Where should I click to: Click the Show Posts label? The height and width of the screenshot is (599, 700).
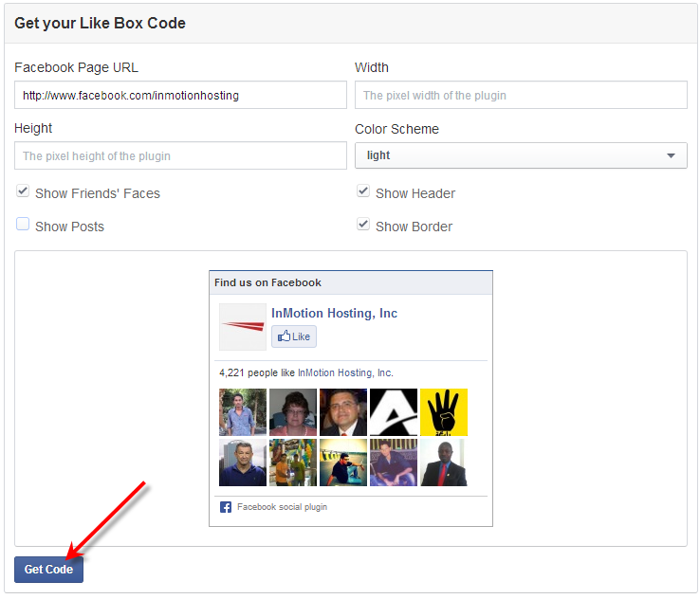tap(69, 227)
